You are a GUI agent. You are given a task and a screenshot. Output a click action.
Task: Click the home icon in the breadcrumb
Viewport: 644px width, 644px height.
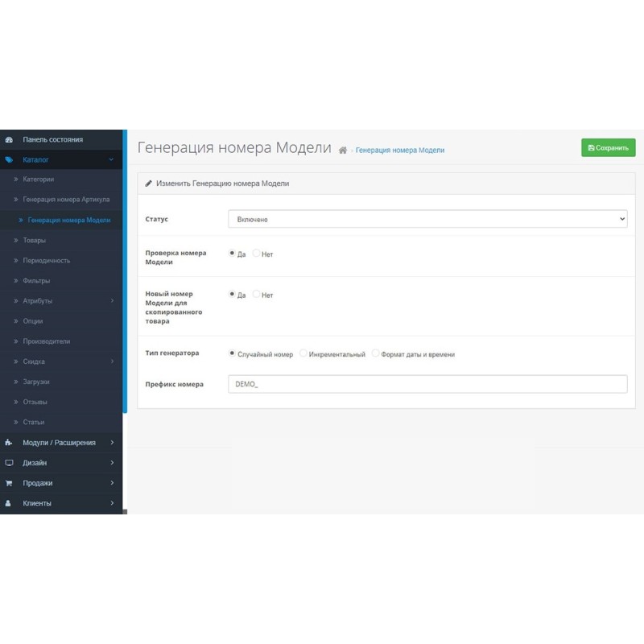(344, 150)
